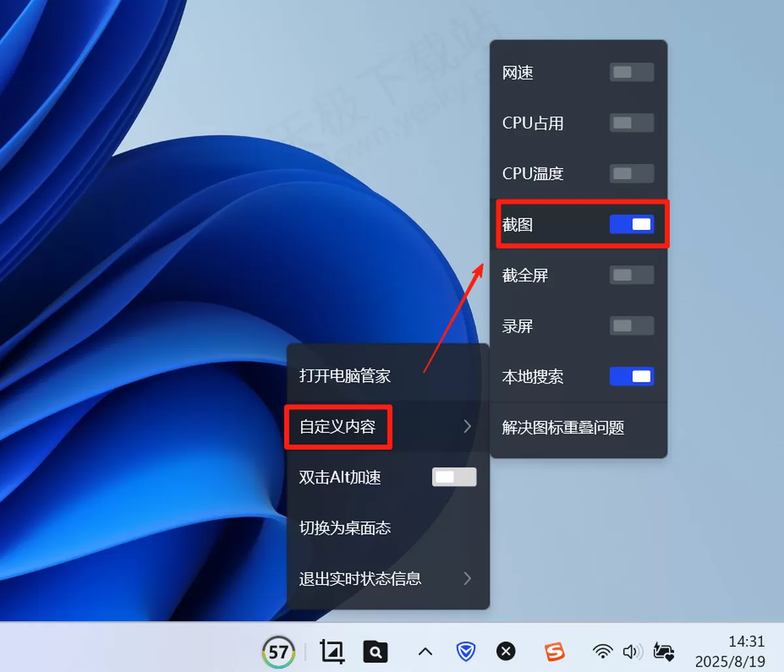Image resolution: width=784 pixels, height=672 pixels.
Task: Enable the 截全屏 full screen capture toggle
Action: pyautogui.click(x=632, y=275)
